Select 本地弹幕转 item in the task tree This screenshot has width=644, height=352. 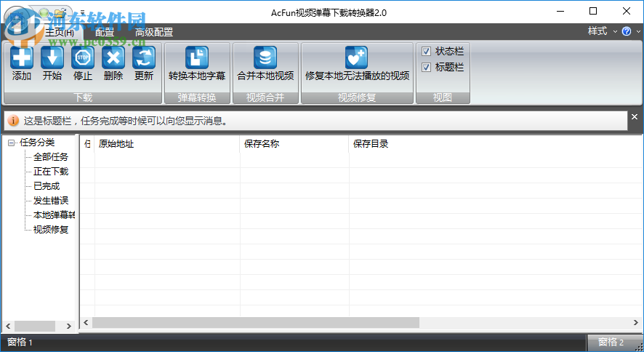tap(54, 215)
